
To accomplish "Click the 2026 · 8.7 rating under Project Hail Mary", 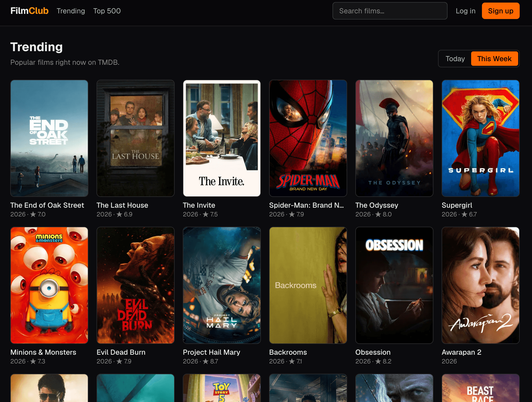I will point(201,361).
